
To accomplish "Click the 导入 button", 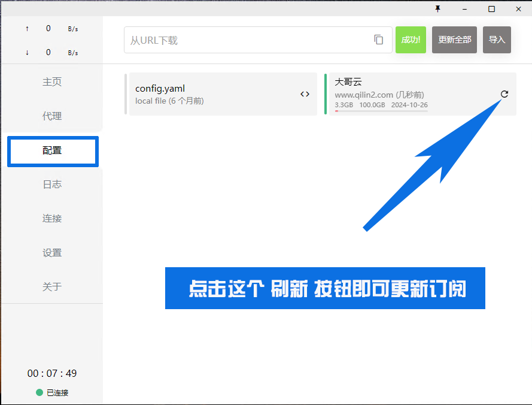I will tap(497, 40).
